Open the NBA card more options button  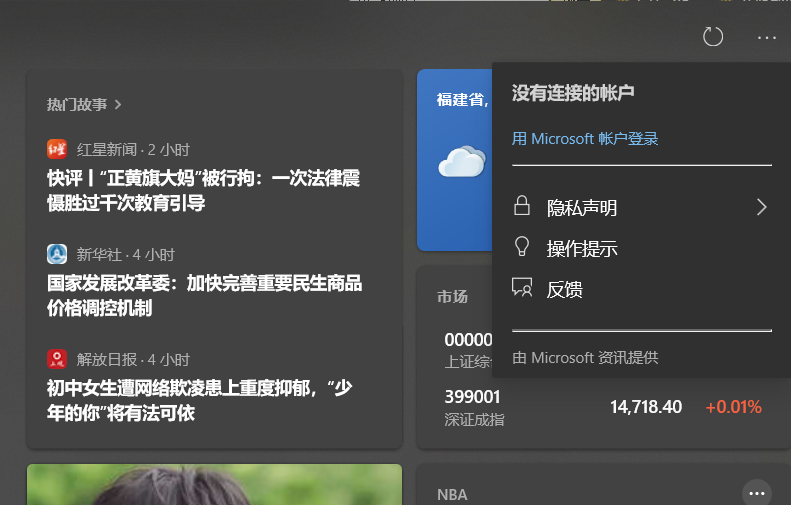pos(757,492)
